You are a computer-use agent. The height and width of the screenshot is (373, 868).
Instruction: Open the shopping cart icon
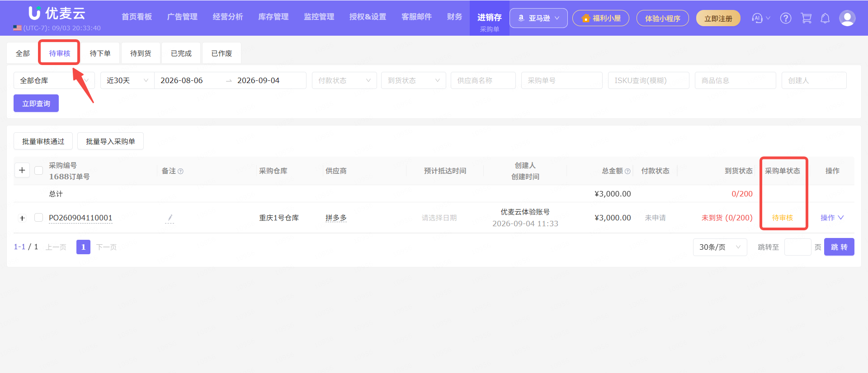point(806,18)
